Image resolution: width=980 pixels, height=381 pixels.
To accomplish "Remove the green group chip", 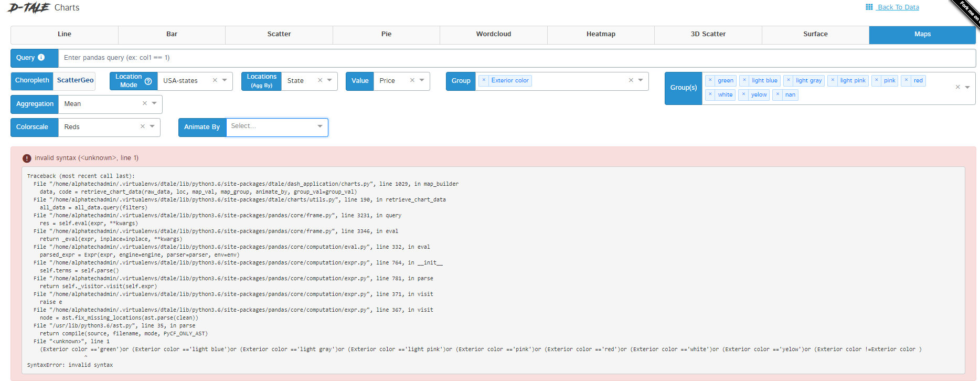I will pos(710,80).
